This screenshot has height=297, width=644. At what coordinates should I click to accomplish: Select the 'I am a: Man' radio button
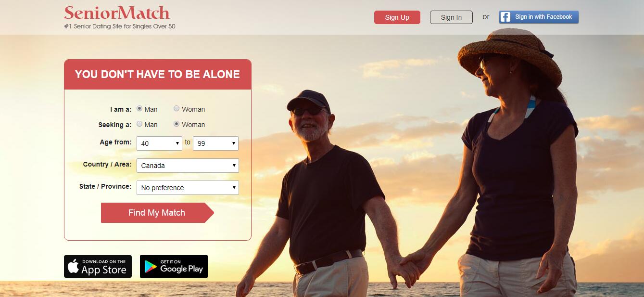coord(139,109)
